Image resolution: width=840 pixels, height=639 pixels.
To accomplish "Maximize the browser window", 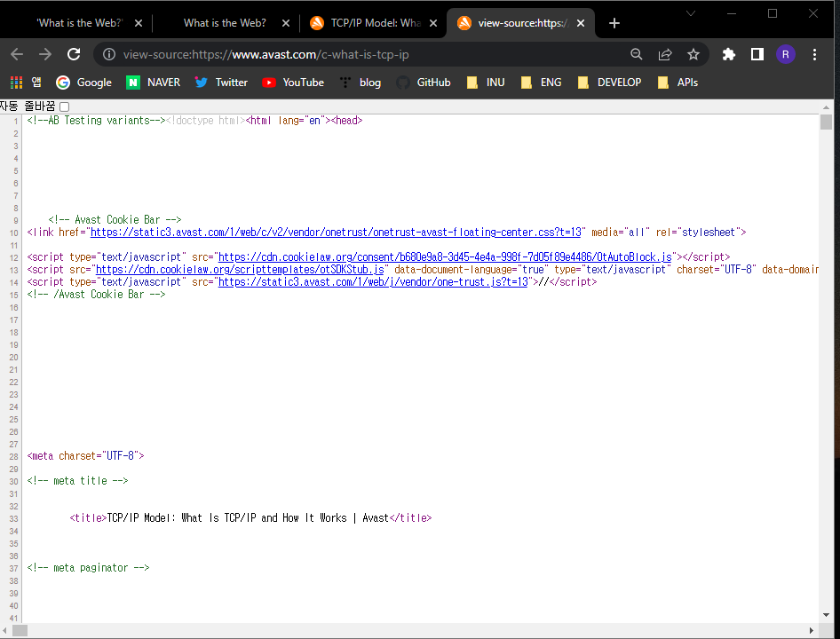I will [x=772, y=13].
